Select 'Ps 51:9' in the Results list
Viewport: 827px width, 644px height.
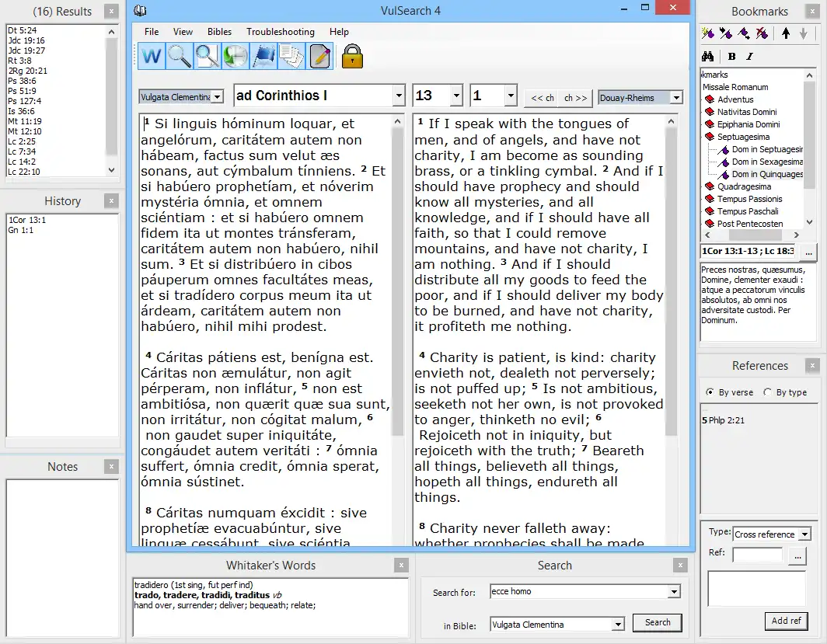[x=22, y=91]
